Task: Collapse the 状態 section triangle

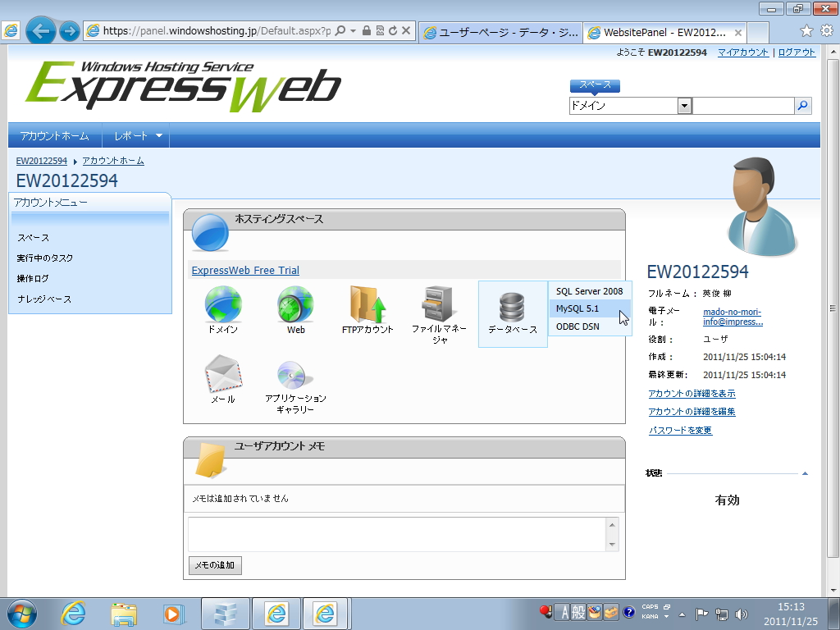Action: pos(805,473)
